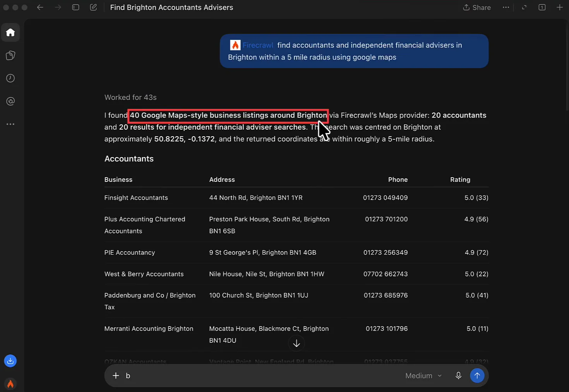This screenshot has height=392, width=569.
Task: Click the blue download icon in sidebar
Action: point(10,361)
